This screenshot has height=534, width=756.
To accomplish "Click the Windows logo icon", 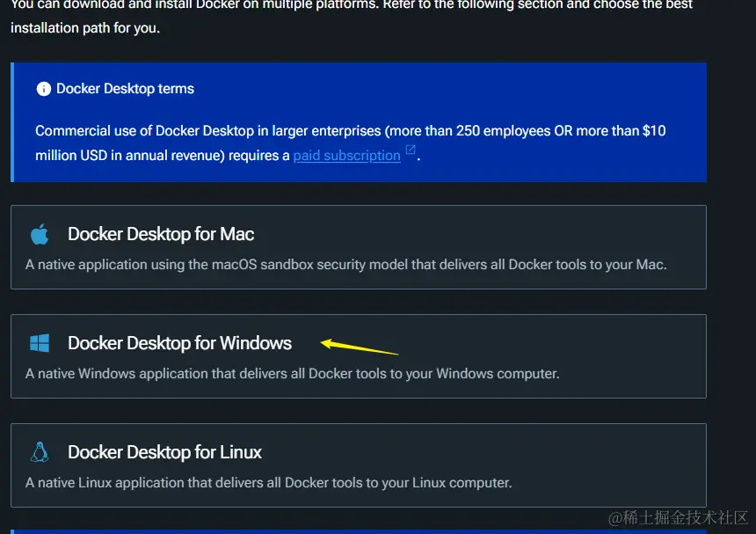I will click(40, 343).
